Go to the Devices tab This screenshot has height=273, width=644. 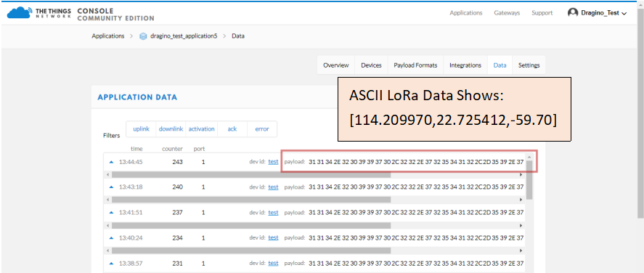tap(371, 65)
